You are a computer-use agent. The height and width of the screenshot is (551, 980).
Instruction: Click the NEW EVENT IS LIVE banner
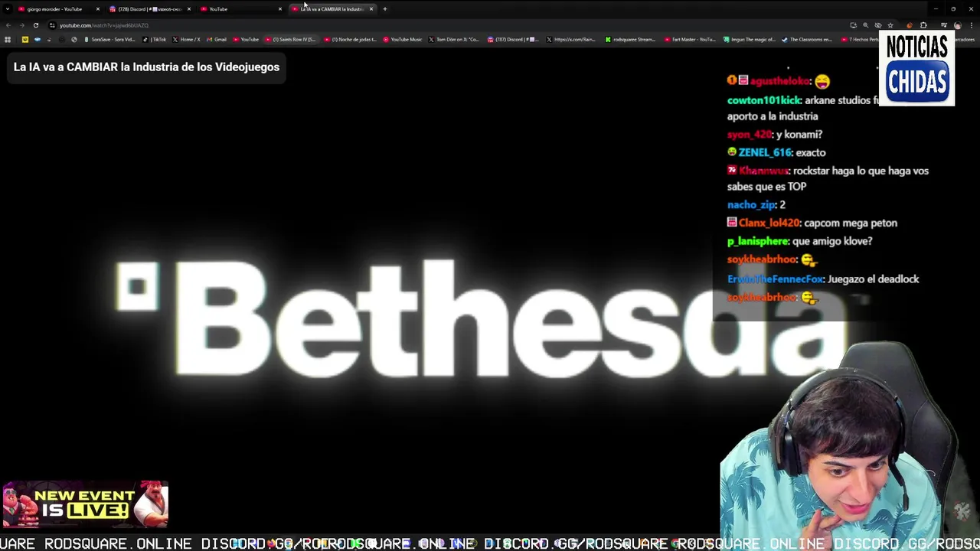(x=85, y=504)
